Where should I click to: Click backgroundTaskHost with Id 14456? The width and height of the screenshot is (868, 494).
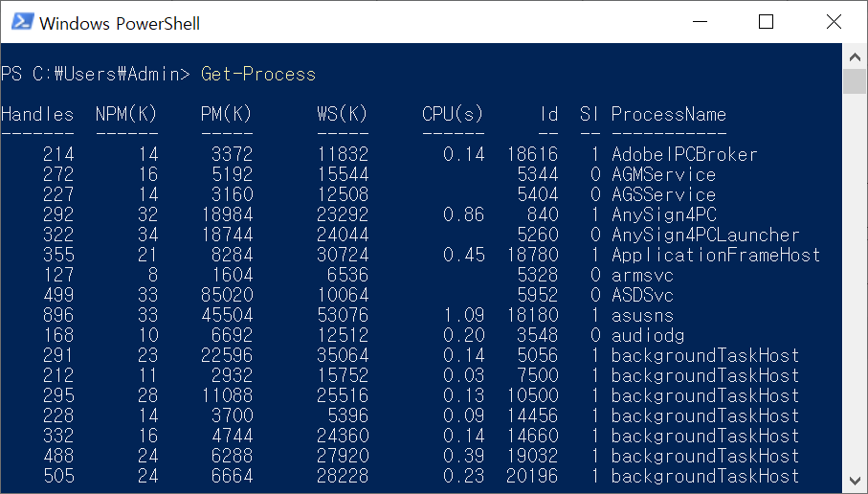pos(705,415)
